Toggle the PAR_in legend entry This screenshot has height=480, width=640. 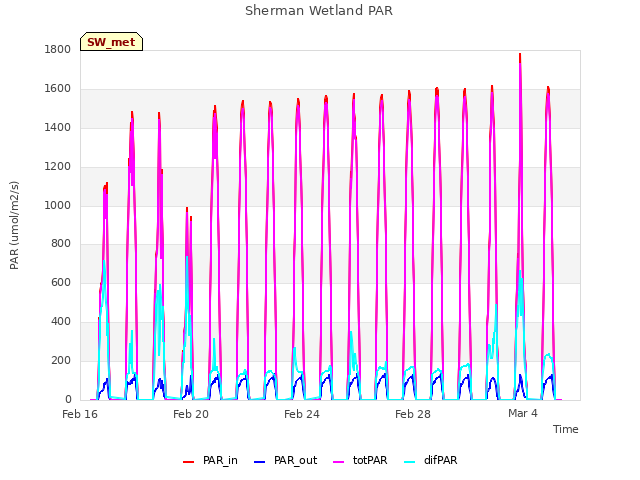210,460
